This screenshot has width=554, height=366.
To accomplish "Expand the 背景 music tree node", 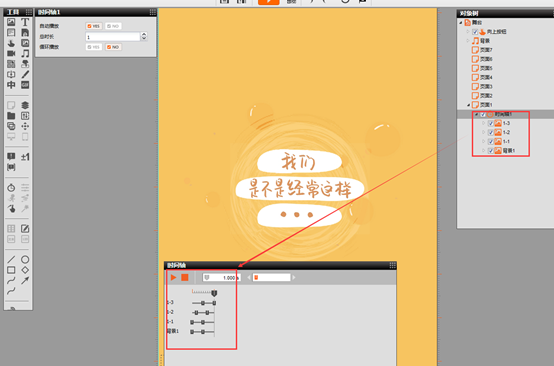I will click(468, 41).
